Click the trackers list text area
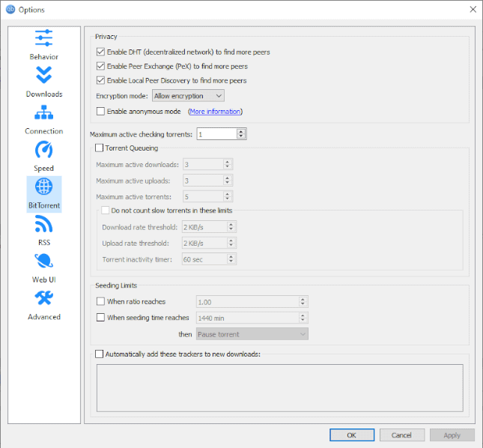 280,388
